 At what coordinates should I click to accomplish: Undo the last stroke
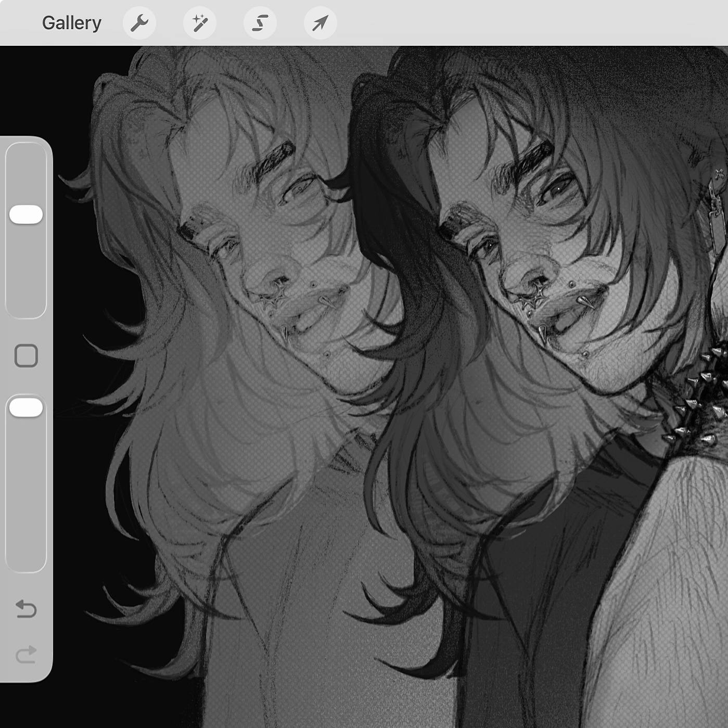pos(26,608)
